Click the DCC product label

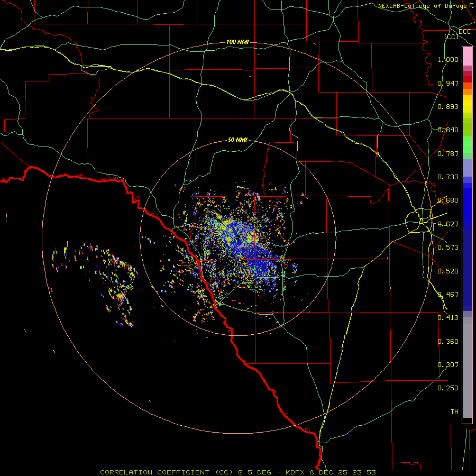[464, 32]
